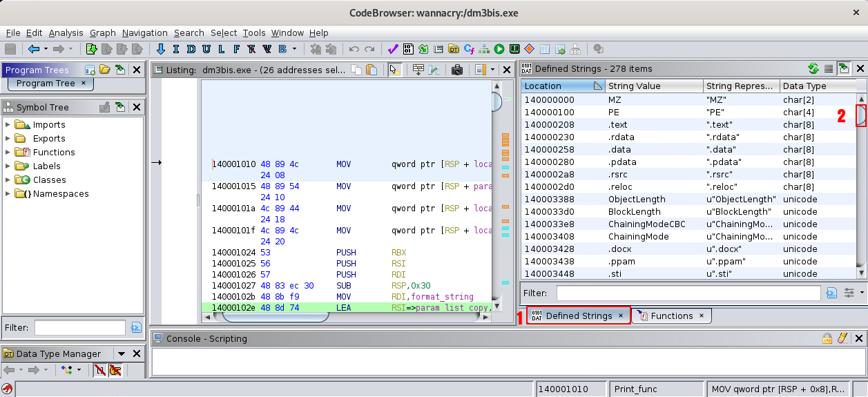Toggle navigation on selection in Defined Strings
Screen dimensions: 868x397
coord(844,69)
